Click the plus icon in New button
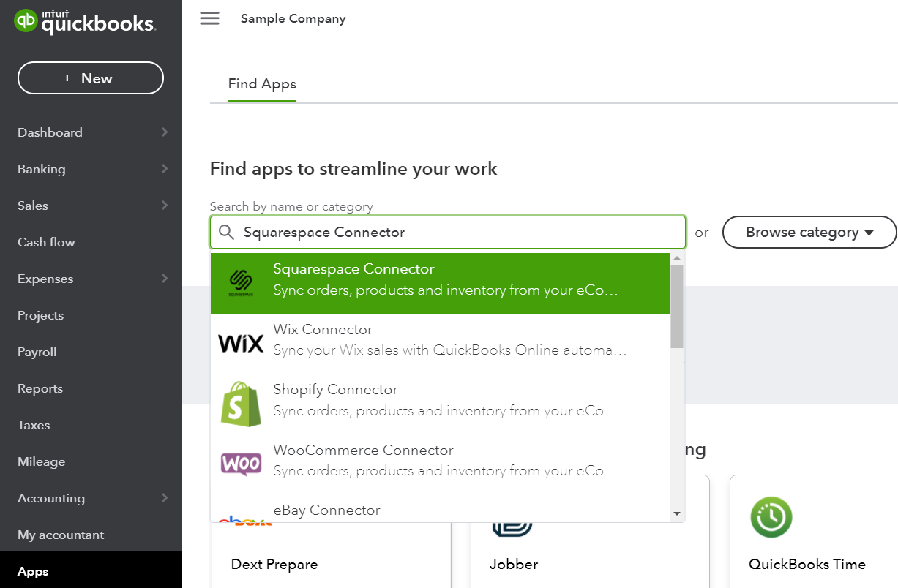This screenshot has width=898, height=588. pos(67,78)
